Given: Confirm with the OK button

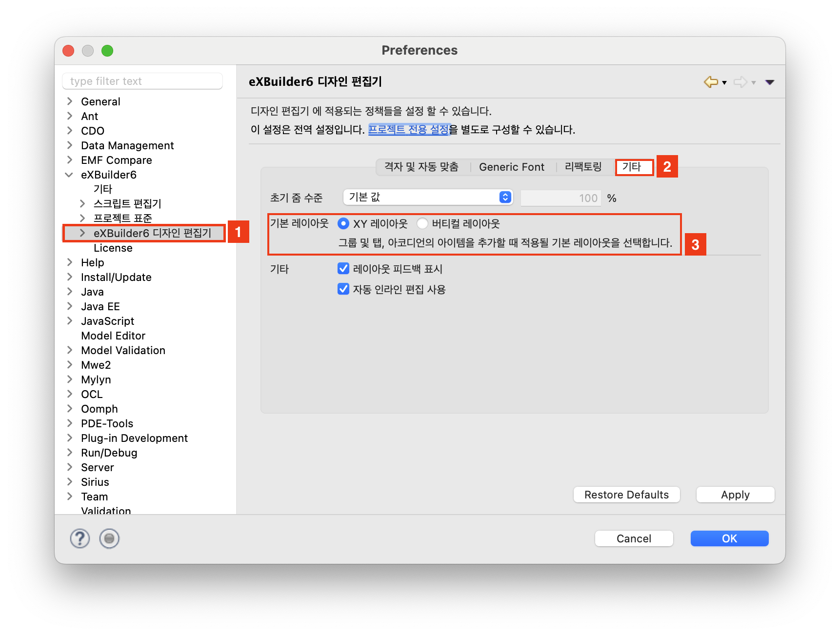Looking at the screenshot, I should click(730, 538).
